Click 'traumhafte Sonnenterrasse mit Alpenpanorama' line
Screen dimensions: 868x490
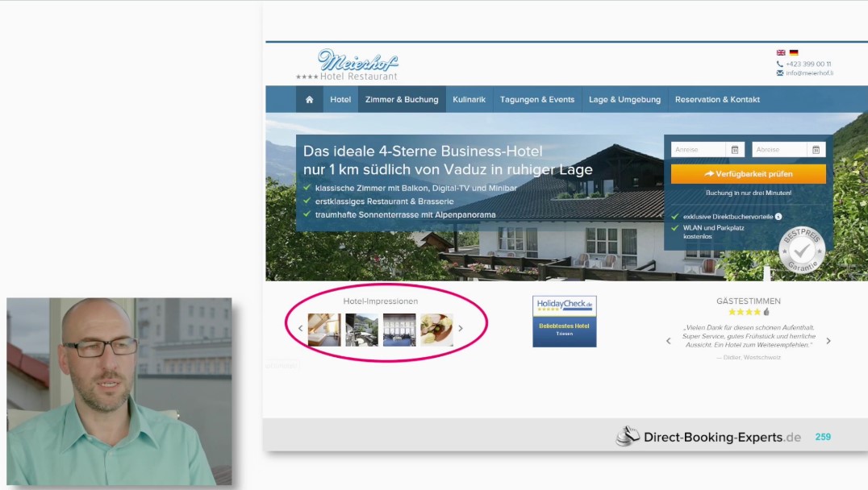(x=405, y=214)
